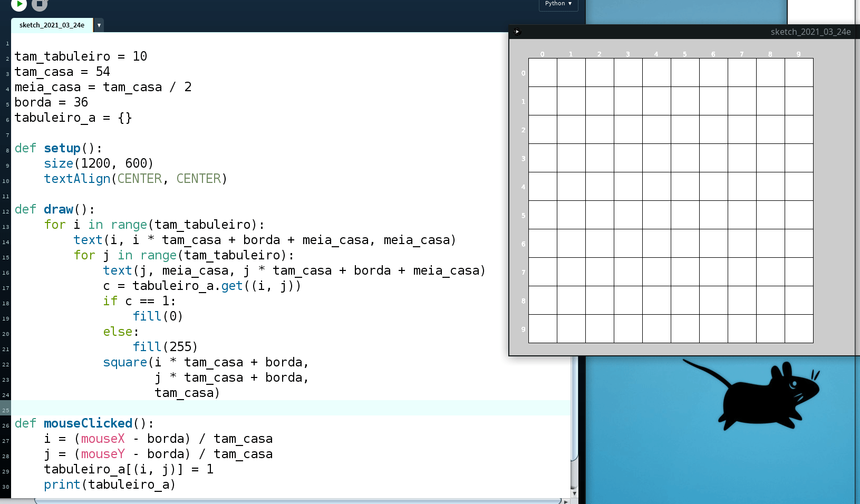860x504 pixels.
Task: Click the 'meia_casa = tam_casa / 2' line
Action: click(x=103, y=87)
